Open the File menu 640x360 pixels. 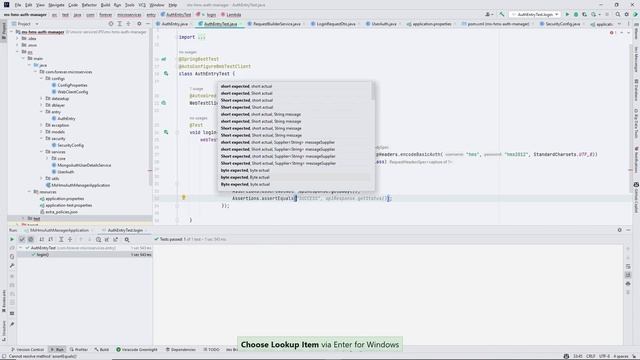point(18,5)
